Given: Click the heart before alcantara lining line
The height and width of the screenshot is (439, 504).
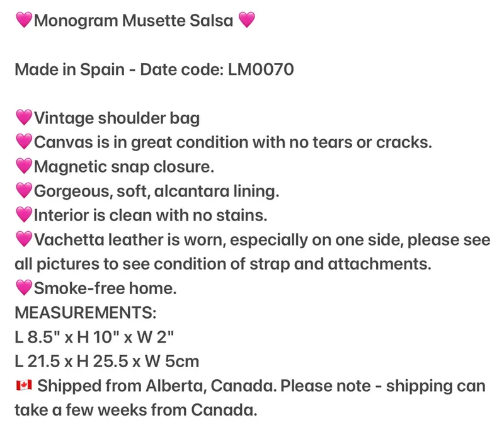Looking at the screenshot, I should [x=24, y=191].
